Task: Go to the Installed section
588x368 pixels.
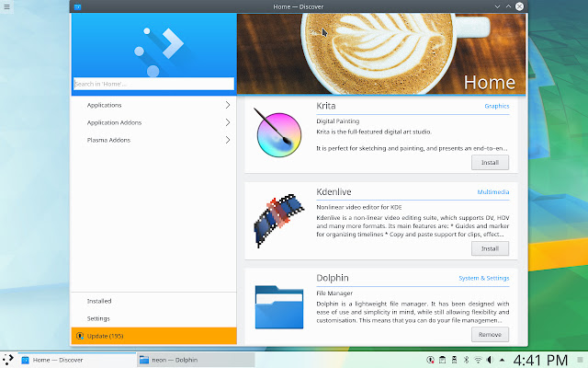Action: [153, 301]
